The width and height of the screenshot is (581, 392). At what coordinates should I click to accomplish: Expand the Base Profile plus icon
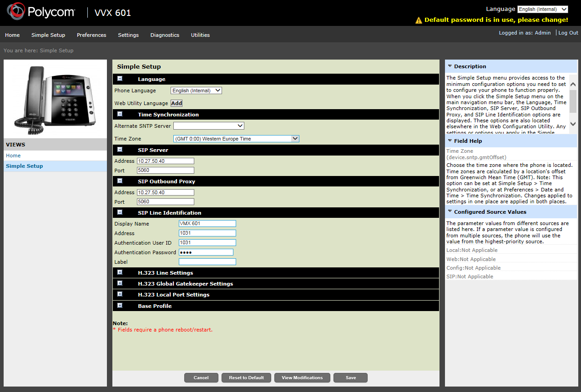pos(120,306)
